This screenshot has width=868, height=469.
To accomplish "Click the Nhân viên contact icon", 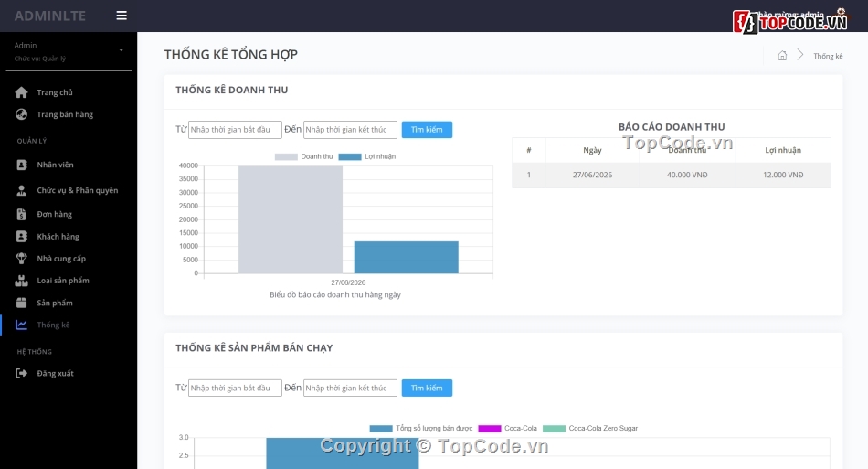I will pyautogui.click(x=22, y=165).
